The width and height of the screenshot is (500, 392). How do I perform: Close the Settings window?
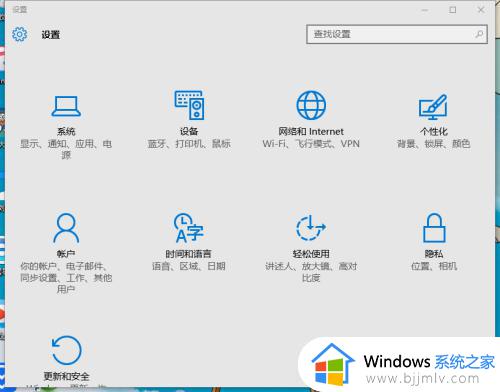pyautogui.click(x=481, y=10)
